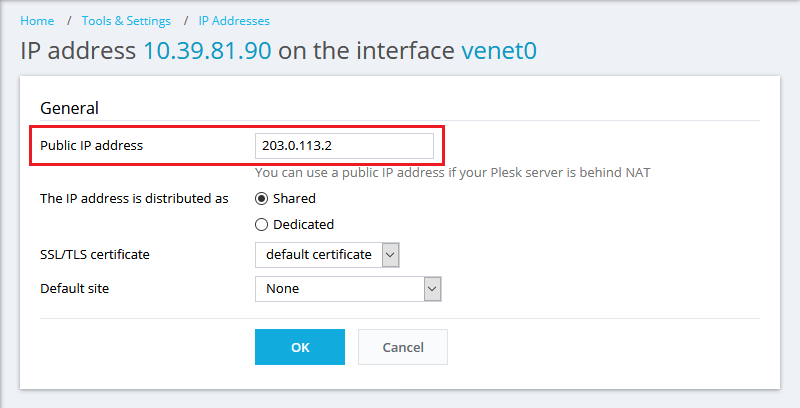Select the Shared radio button
Viewport: 800px width, 408px height.
click(261, 198)
